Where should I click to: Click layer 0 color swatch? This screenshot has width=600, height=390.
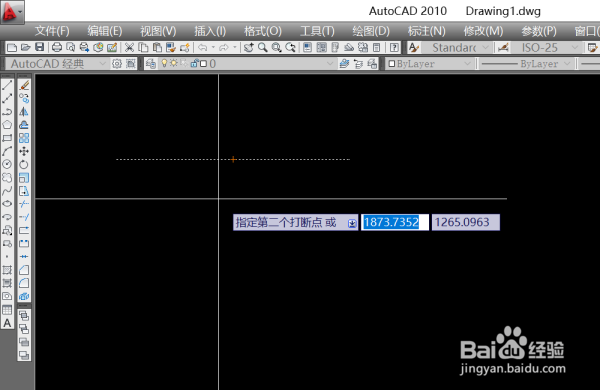(x=204, y=64)
